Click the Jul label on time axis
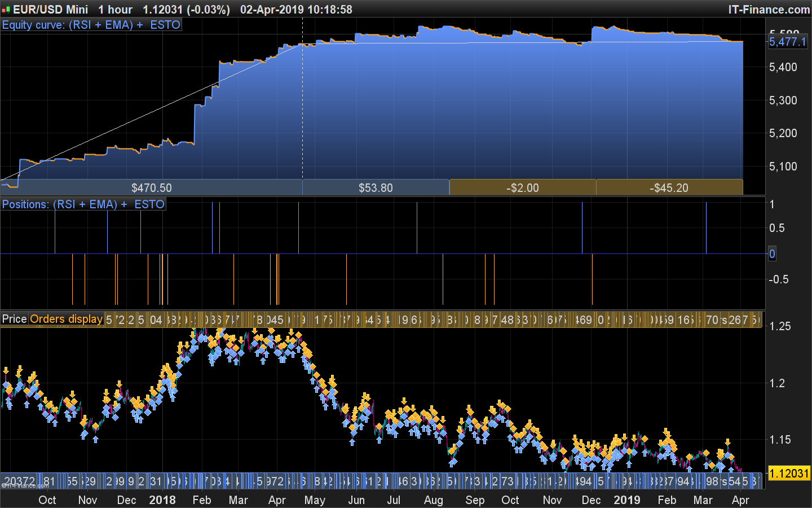 click(394, 500)
